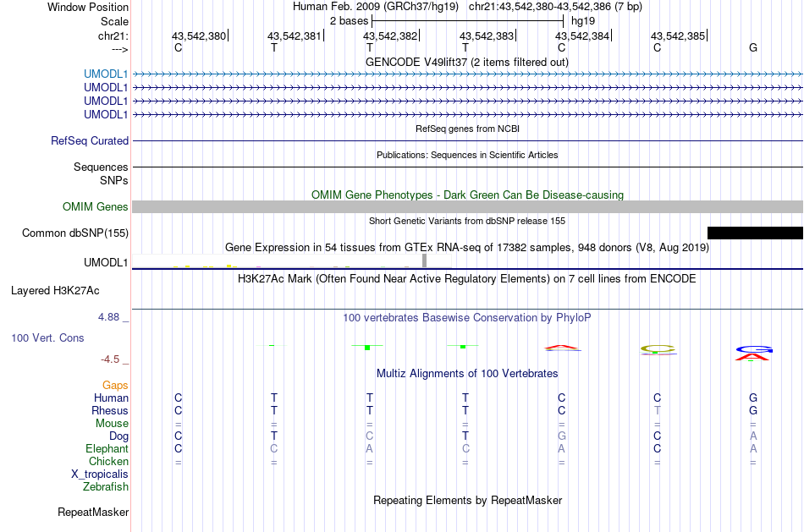
Task: Click the Sequences SNPs track label
Action: tap(101, 173)
